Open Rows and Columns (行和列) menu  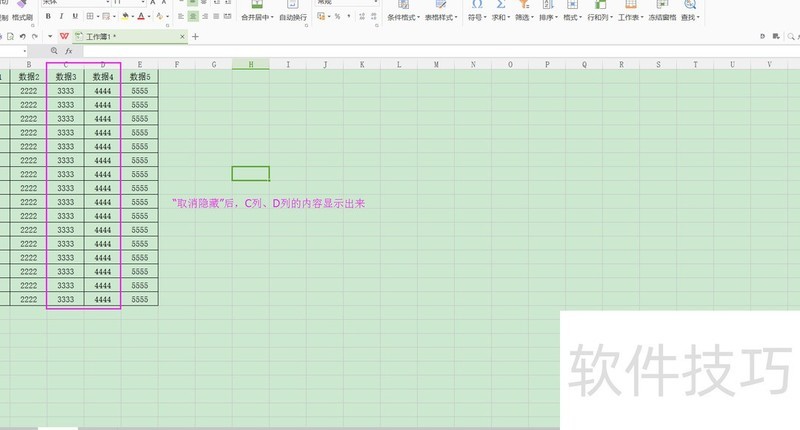click(600, 11)
